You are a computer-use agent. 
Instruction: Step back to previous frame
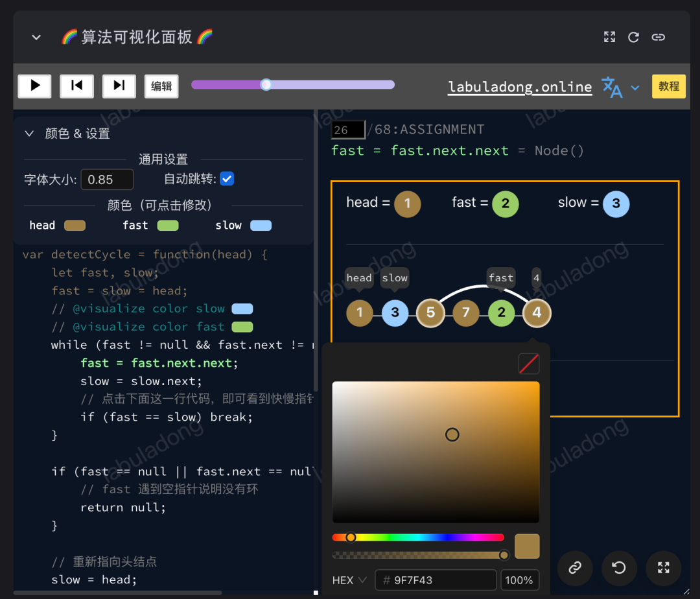point(76,86)
